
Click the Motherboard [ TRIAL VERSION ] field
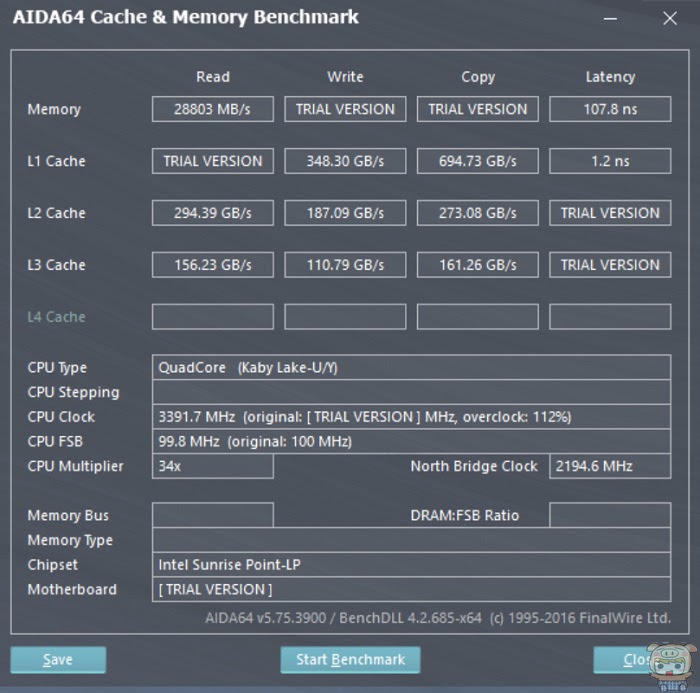(x=411, y=589)
